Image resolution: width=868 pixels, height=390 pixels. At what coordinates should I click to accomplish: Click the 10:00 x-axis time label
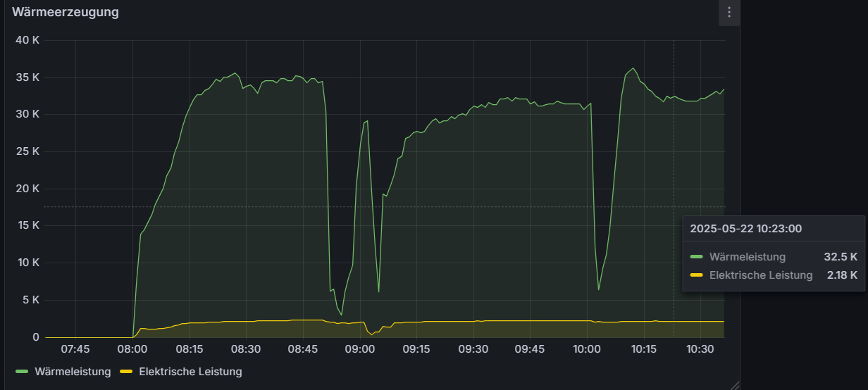pyautogui.click(x=587, y=349)
